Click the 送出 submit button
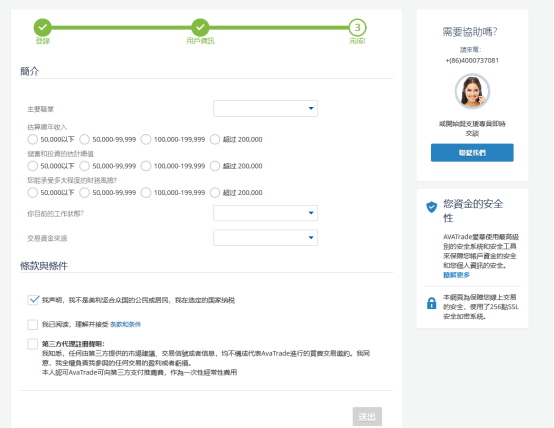The image size is (554, 428). 367,416
